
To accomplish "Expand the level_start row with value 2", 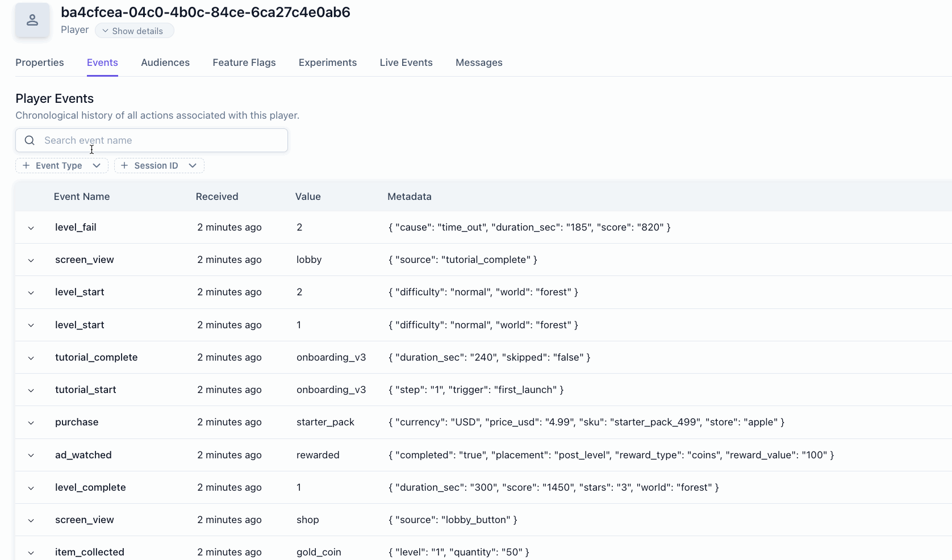I will coord(31,292).
